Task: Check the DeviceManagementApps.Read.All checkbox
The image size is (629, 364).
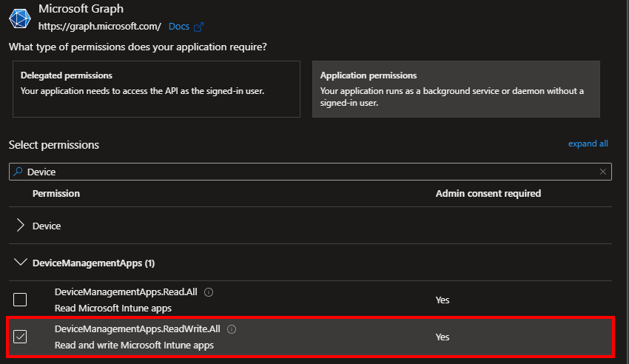Action: pyautogui.click(x=20, y=300)
